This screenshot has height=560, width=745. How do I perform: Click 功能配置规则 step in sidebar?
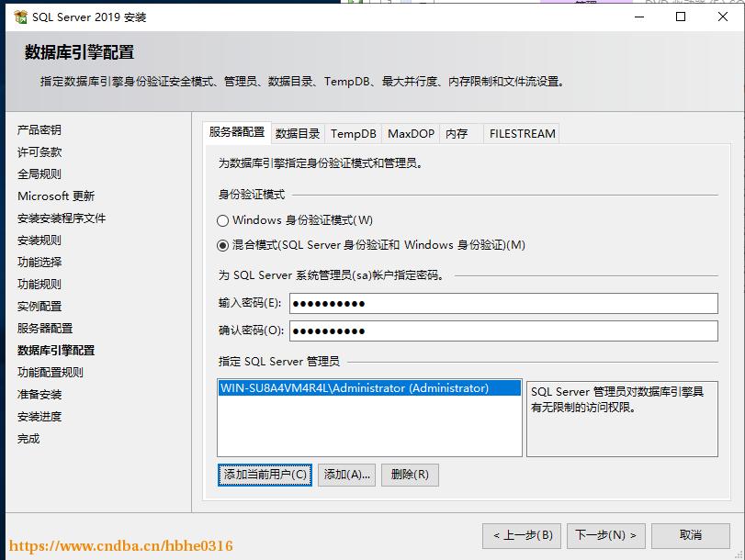tap(51, 373)
